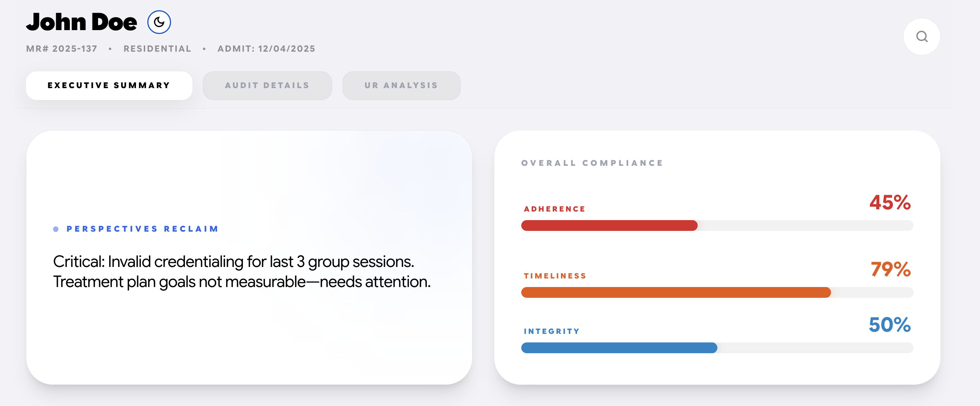Click the 50% Integrity score
This screenshot has width=980, height=406.
pyautogui.click(x=889, y=325)
